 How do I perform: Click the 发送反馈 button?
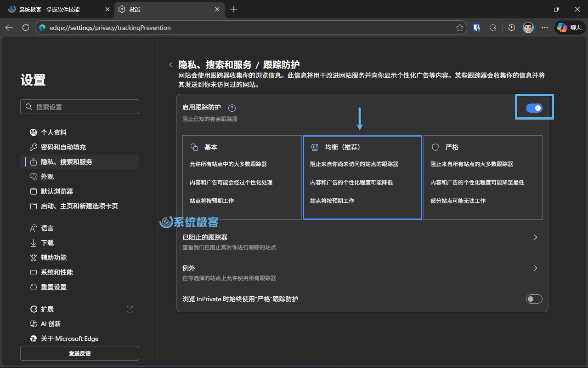(79, 353)
